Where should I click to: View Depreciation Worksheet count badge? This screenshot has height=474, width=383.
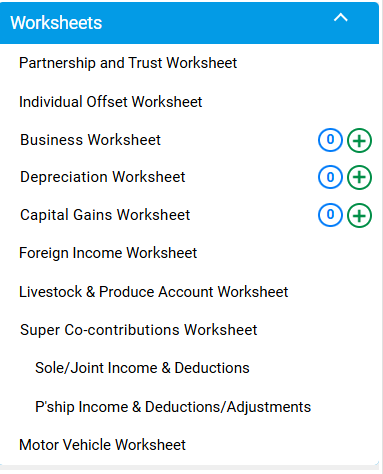[330, 177]
